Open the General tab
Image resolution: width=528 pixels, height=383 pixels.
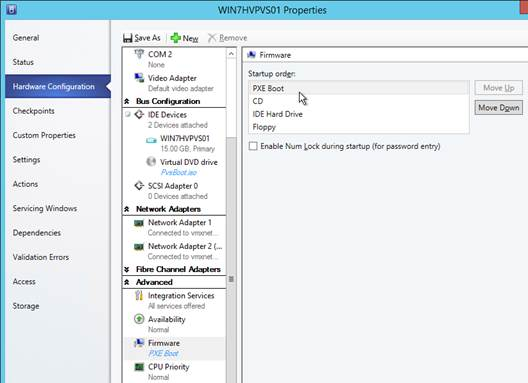[26, 38]
